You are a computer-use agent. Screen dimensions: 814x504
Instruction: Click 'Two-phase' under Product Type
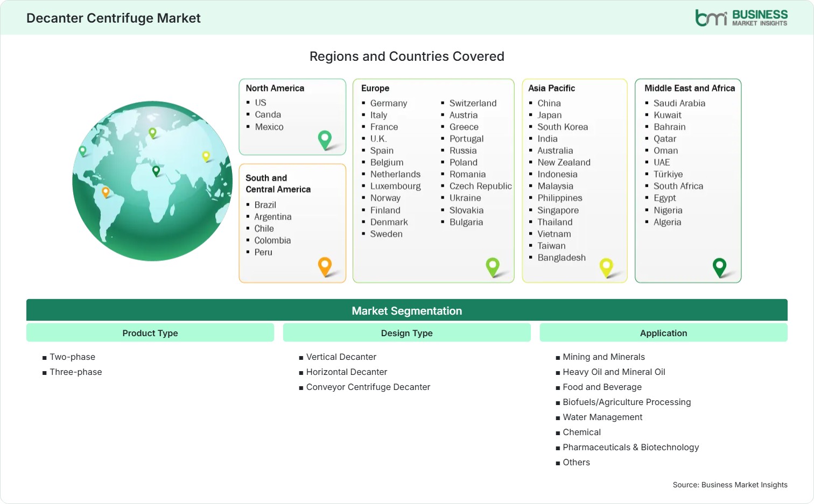point(73,357)
